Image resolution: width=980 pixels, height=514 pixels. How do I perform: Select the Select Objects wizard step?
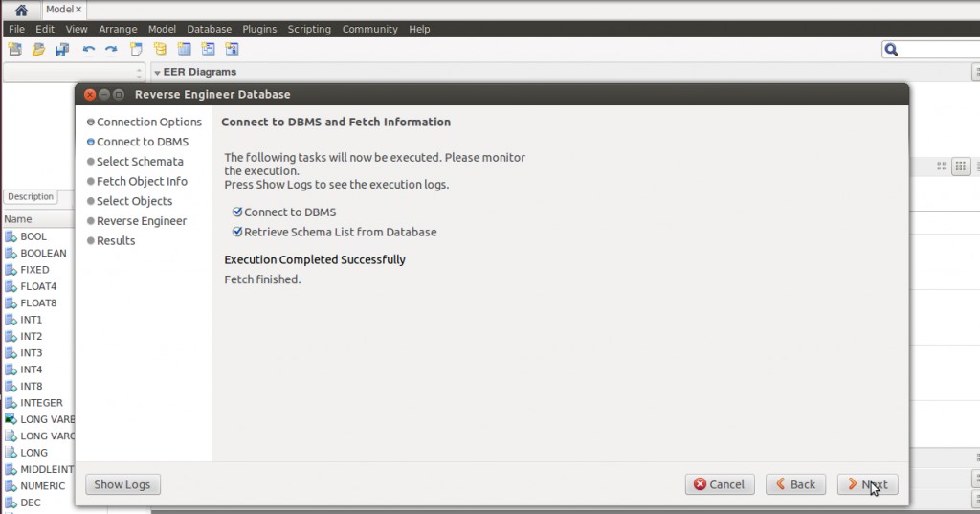[x=130, y=201]
